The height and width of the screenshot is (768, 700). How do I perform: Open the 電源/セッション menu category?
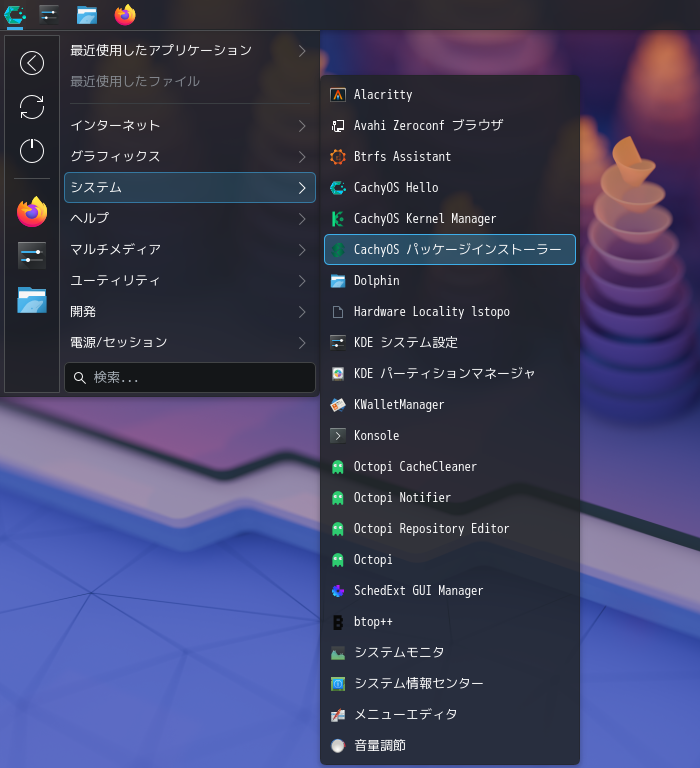[190, 342]
